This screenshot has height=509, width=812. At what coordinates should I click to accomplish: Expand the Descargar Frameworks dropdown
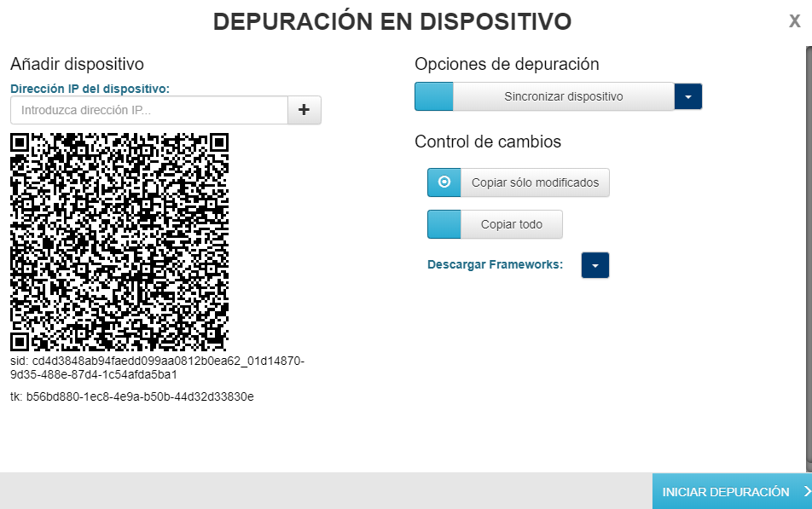595,265
